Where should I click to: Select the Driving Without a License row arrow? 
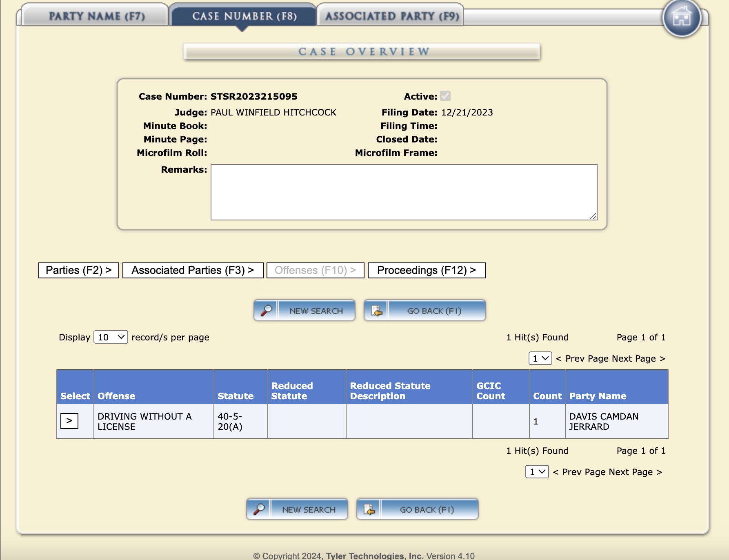[69, 421]
